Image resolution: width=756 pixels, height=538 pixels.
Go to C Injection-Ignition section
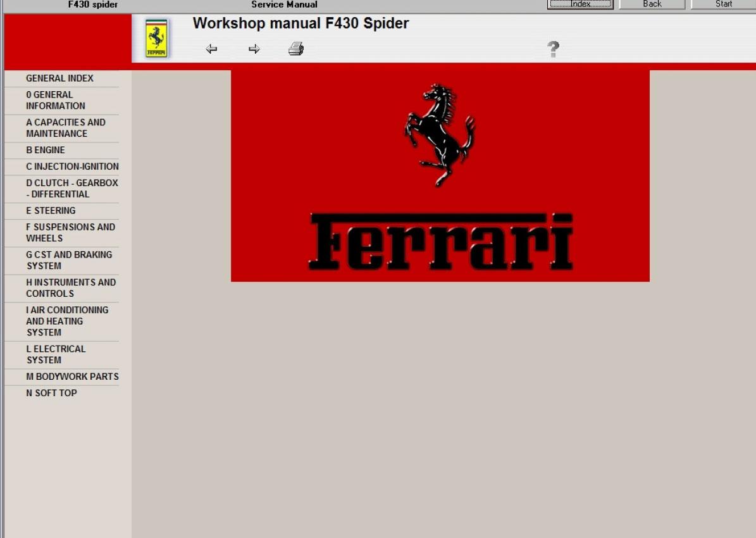(x=72, y=166)
